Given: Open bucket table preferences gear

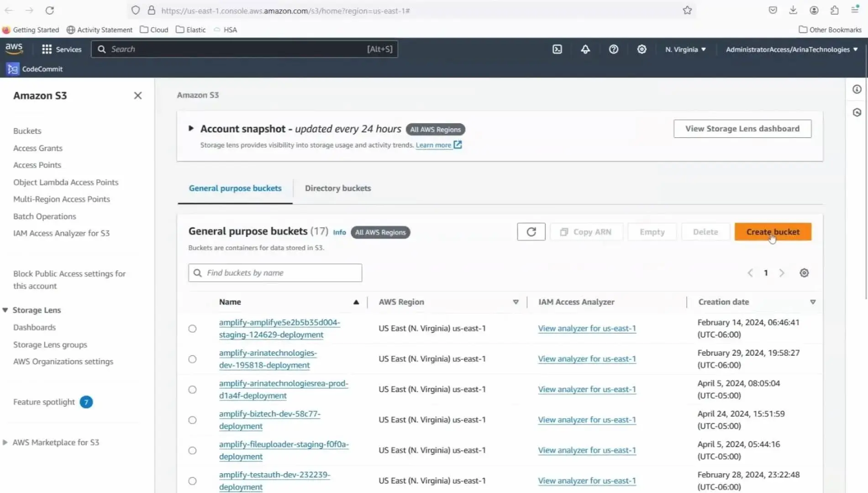Looking at the screenshot, I should (x=804, y=273).
